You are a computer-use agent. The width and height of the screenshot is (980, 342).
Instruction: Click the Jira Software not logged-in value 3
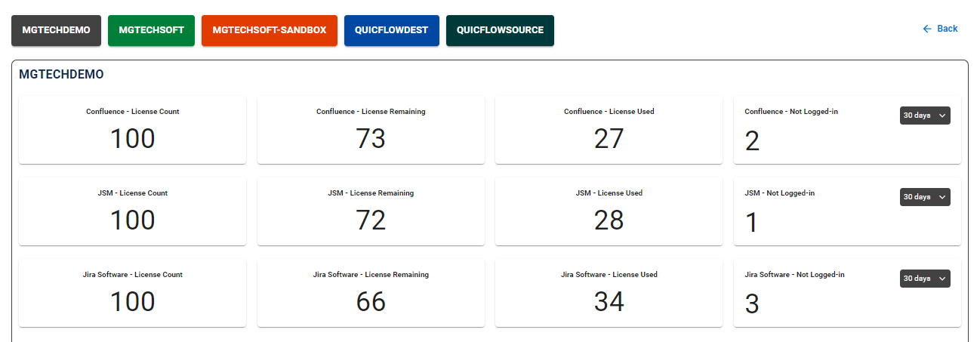tap(752, 305)
